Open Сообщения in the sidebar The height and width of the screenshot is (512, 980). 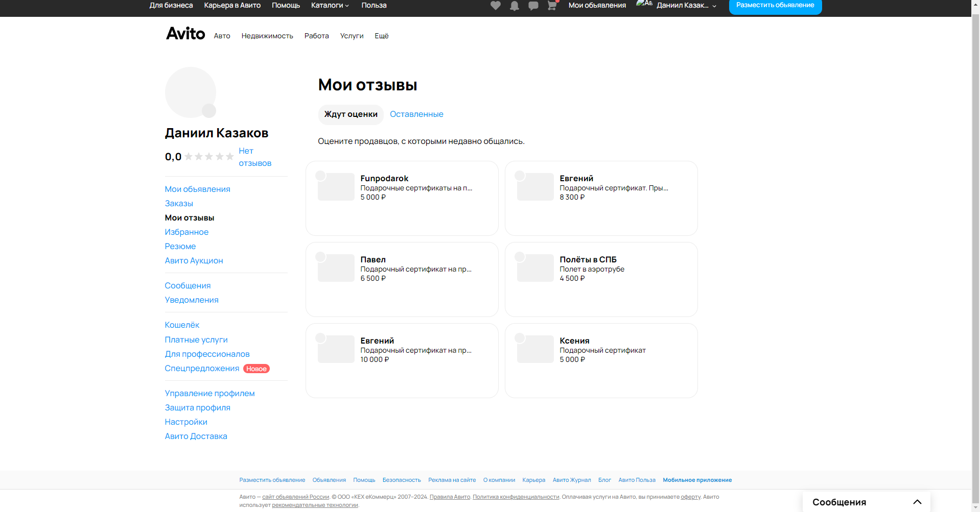pos(188,286)
